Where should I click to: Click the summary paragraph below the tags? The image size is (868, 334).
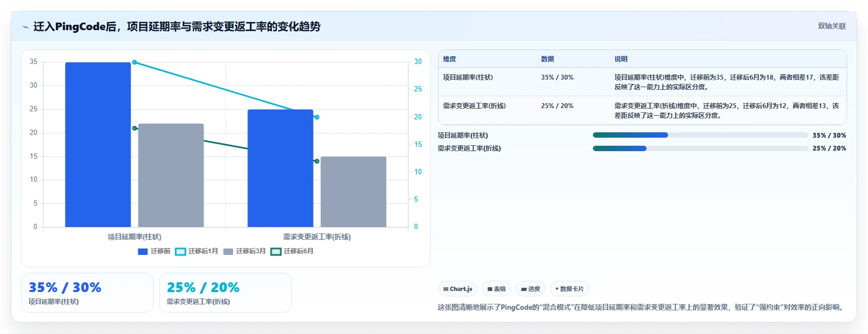[642, 308]
